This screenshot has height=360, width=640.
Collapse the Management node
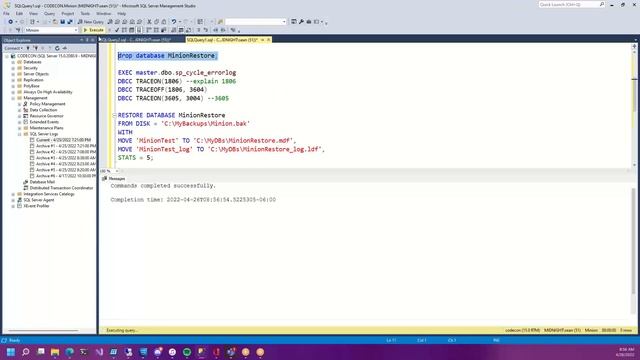13,98
